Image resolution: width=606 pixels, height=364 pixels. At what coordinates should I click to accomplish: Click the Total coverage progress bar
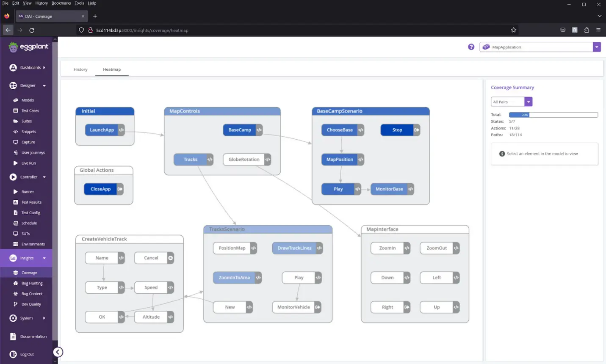pyautogui.click(x=553, y=115)
